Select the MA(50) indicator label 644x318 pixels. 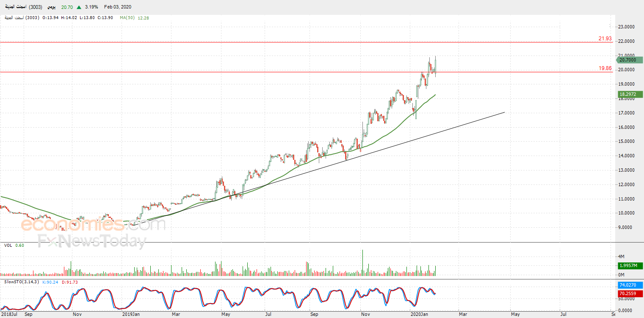[x=127, y=18]
